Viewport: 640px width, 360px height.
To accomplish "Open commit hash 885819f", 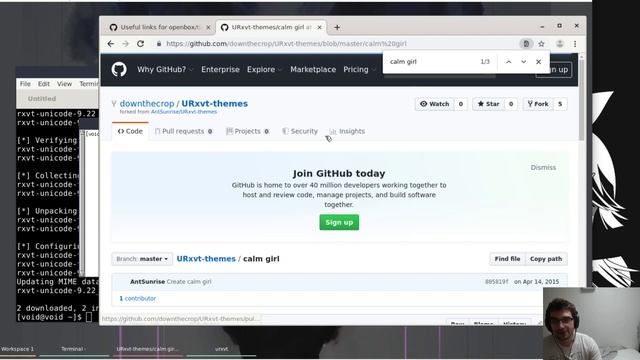I will pyautogui.click(x=496, y=282).
